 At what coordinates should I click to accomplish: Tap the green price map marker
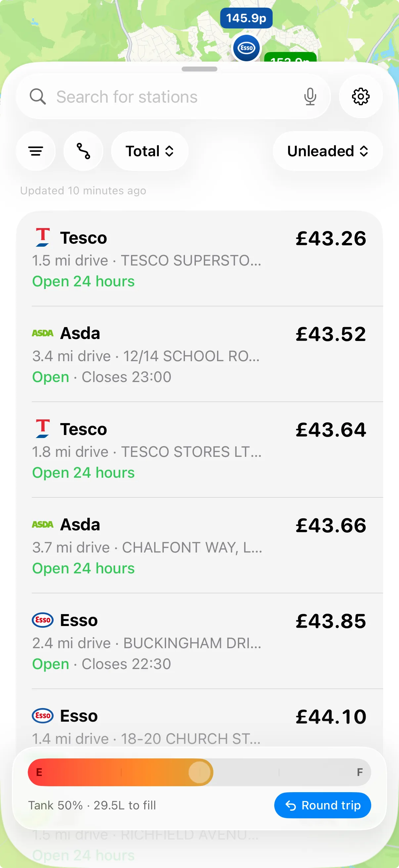290,57
